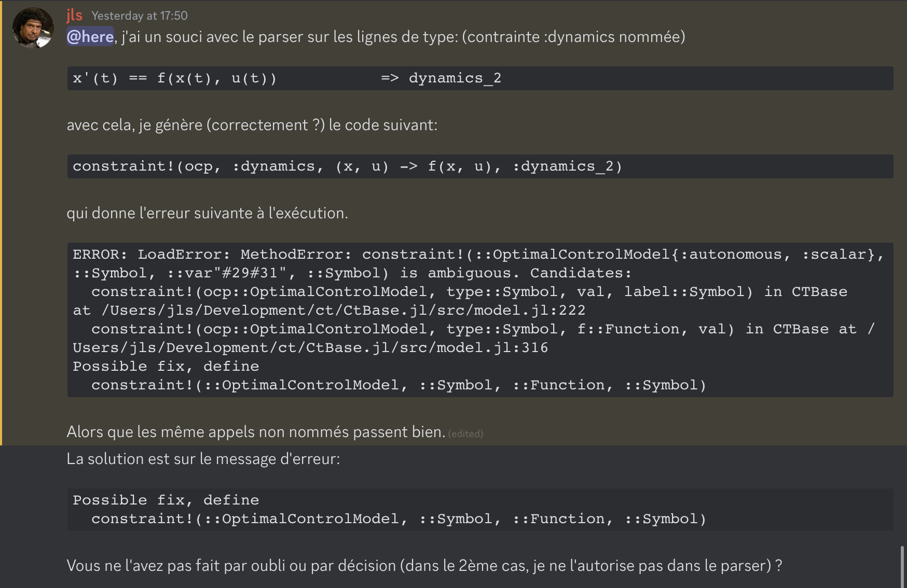Click the text La solution est sur le message
Viewport: 907px width, 588px height.
(x=202, y=458)
